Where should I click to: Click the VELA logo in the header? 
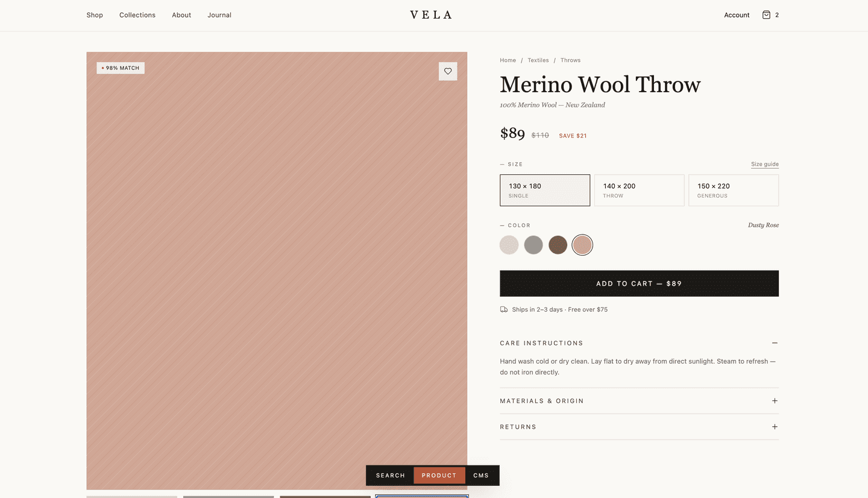pyautogui.click(x=430, y=14)
